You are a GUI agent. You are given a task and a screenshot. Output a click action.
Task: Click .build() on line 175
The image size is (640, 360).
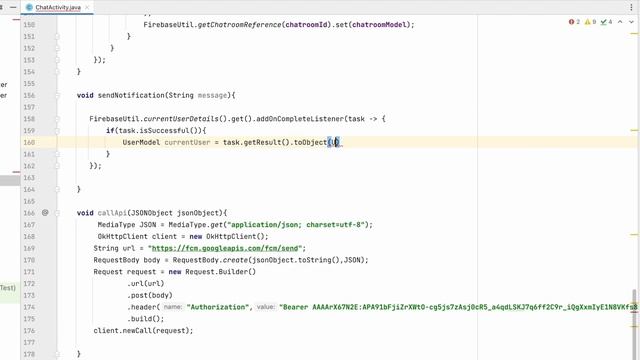tap(145, 319)
